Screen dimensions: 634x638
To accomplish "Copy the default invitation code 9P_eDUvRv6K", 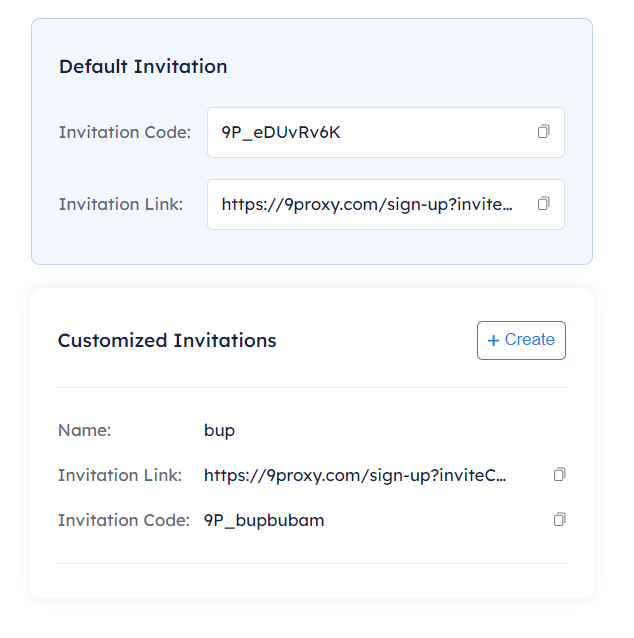I will pyautogui.click(x=544, y=132).
